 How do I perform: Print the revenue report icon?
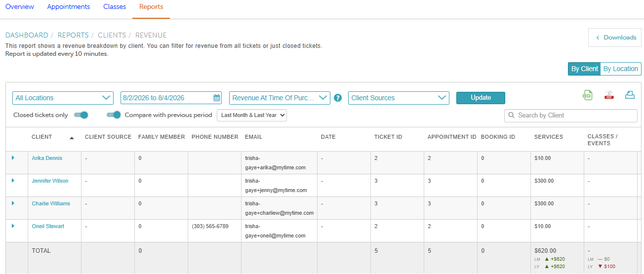pyautogui.click(x=630, y=95)
